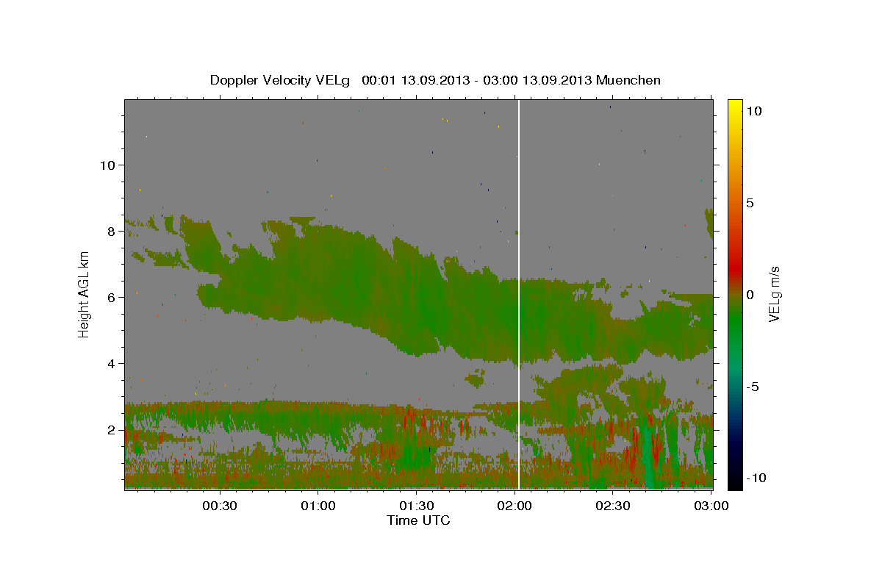Click the colorbar value -10 label
Viewport: 882px width, 588px height.
click(x=757, y=478)
